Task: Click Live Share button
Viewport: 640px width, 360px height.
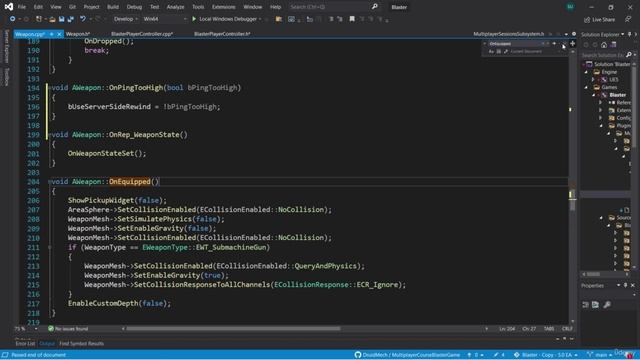Action: tap(599, 20)
